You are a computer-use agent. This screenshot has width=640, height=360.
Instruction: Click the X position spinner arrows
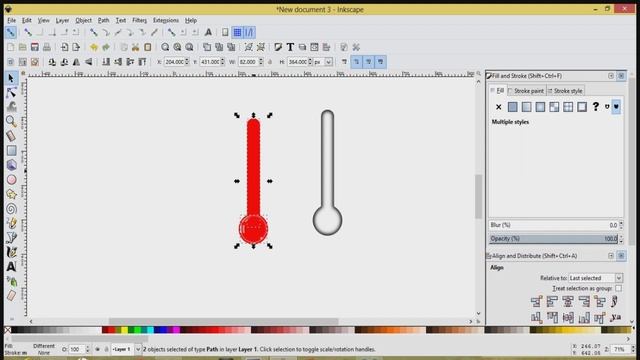click(x=187, y=62)
